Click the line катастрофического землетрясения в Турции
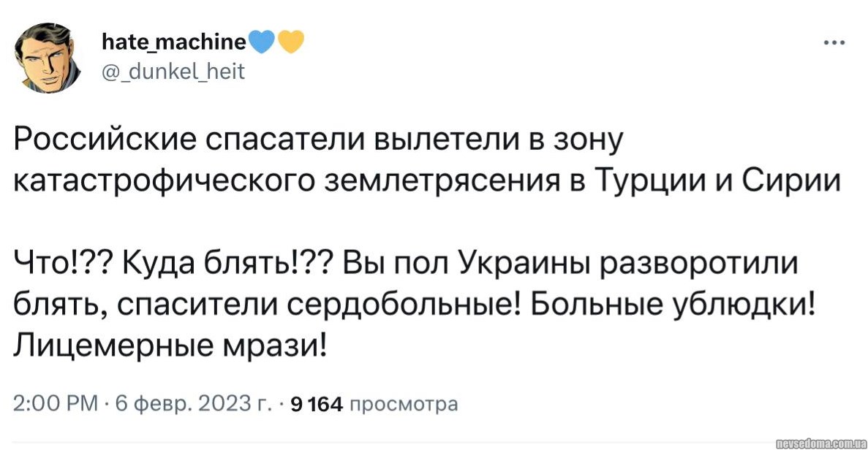This screenshot has width=868, height=450. 366,182
